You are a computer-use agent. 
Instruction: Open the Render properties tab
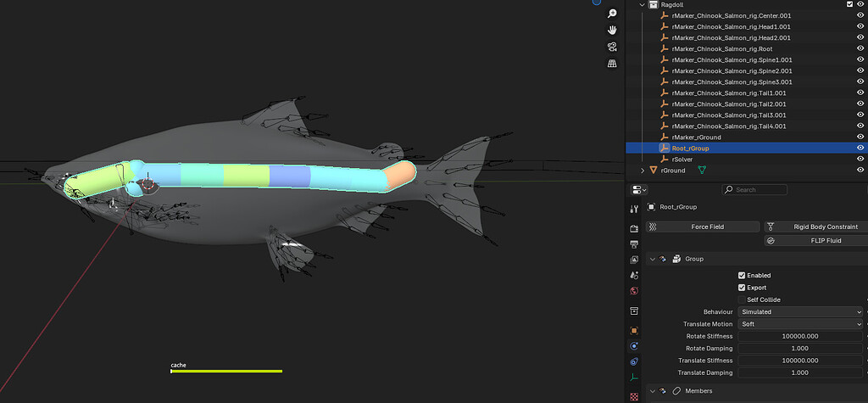634,228
